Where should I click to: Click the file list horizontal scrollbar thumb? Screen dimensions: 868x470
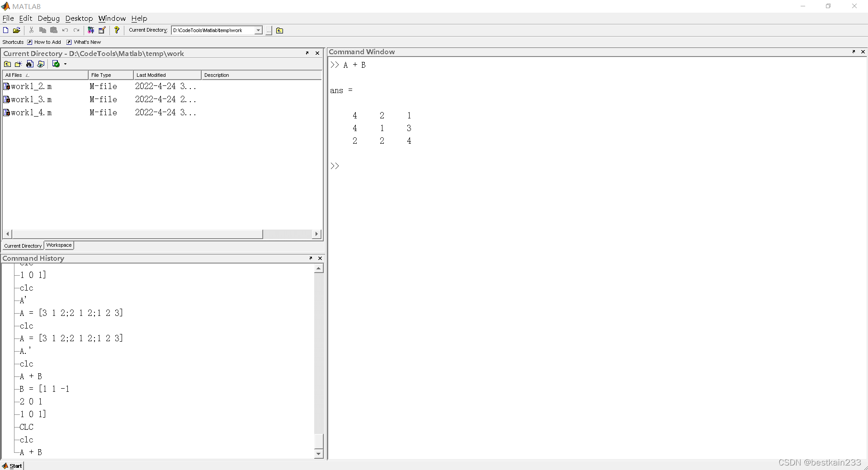click(x=137, y=234)
